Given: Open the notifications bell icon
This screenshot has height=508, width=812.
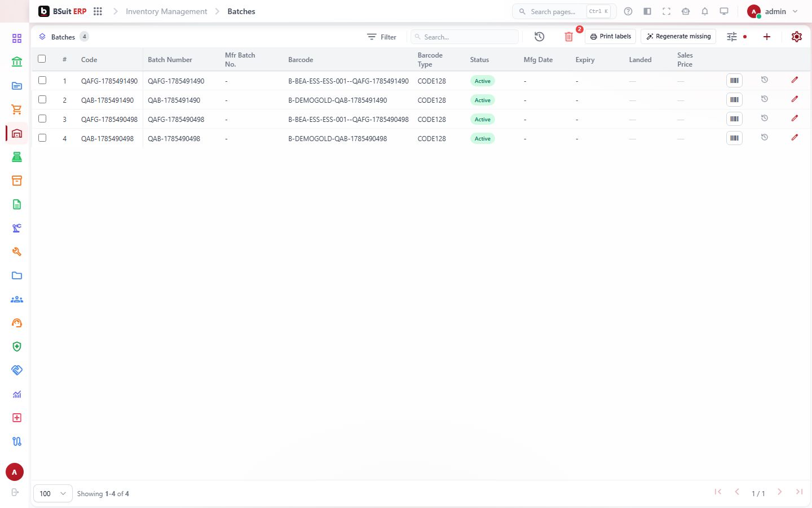Looking at the screenshot, I should point(705,11).
